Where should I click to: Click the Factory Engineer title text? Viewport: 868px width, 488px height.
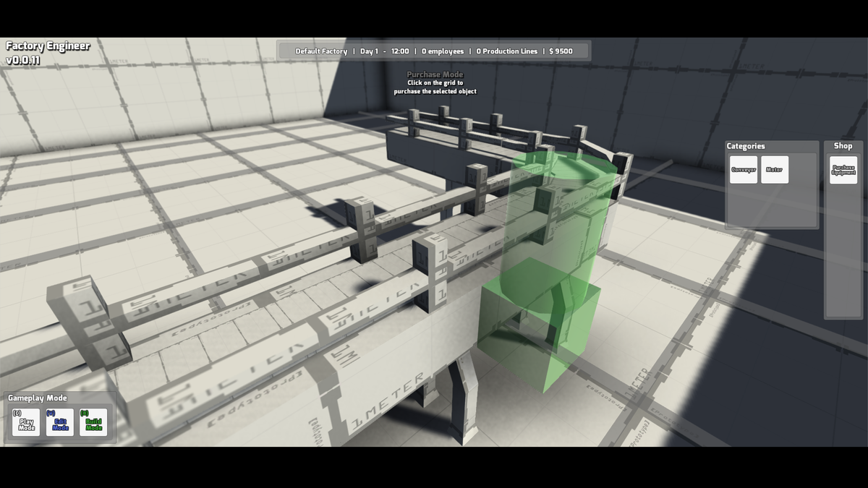coord(48,46)
